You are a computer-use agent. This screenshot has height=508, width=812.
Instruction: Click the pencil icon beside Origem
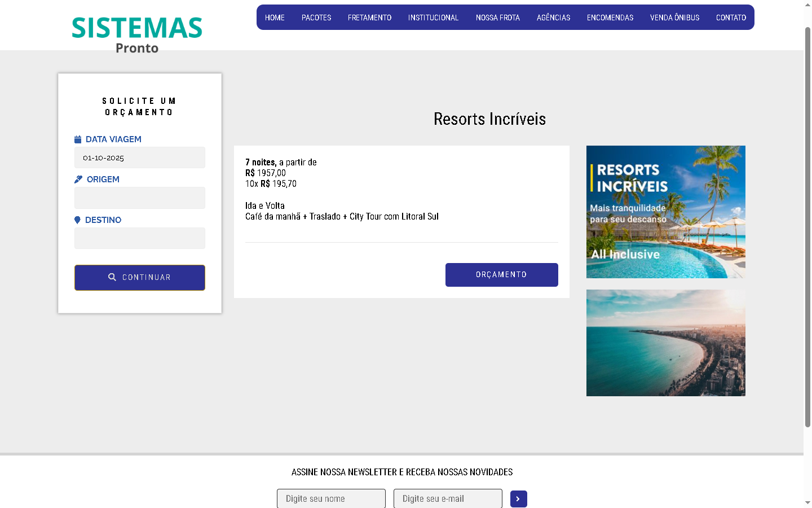click(x=78, y=179)
